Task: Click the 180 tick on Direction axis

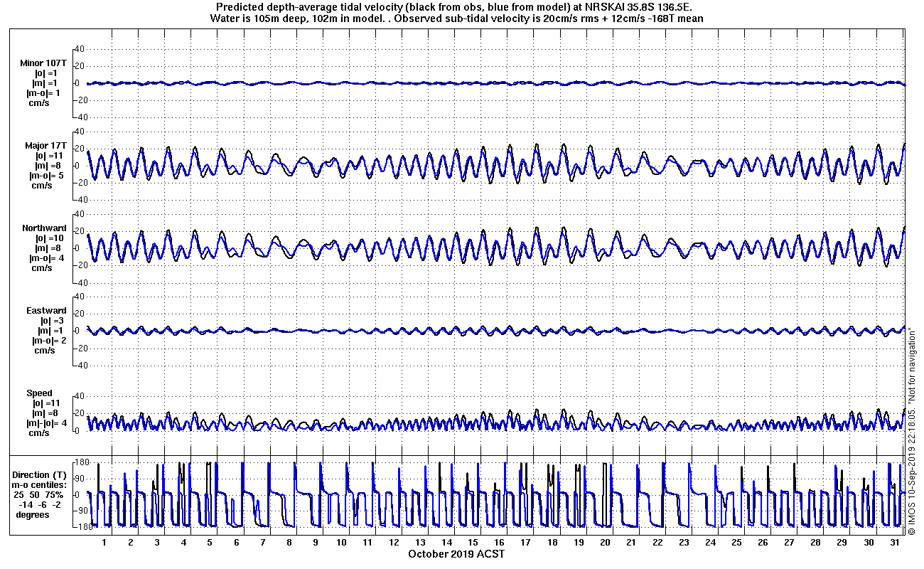Action: (x=81, y=463)
